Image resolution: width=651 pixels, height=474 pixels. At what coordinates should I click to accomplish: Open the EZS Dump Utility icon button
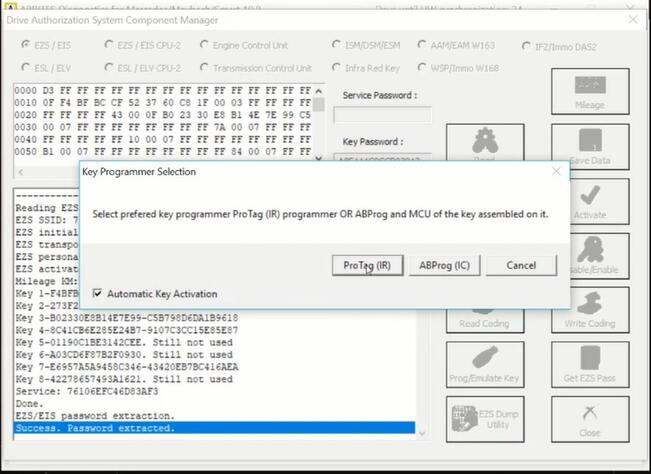pos(485,419)
